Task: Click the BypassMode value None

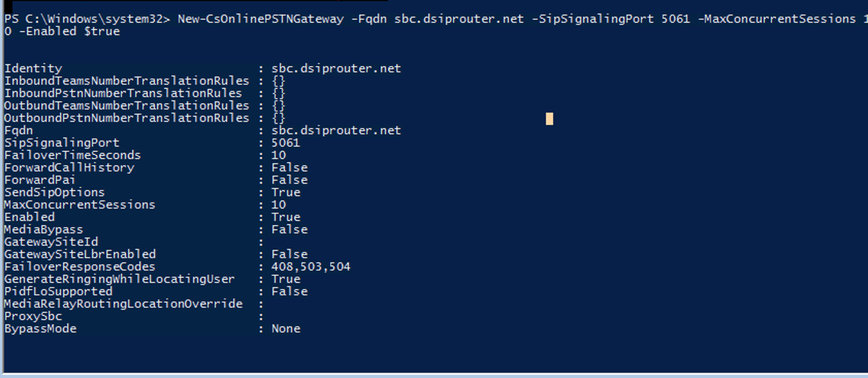Action: [286, 328]
